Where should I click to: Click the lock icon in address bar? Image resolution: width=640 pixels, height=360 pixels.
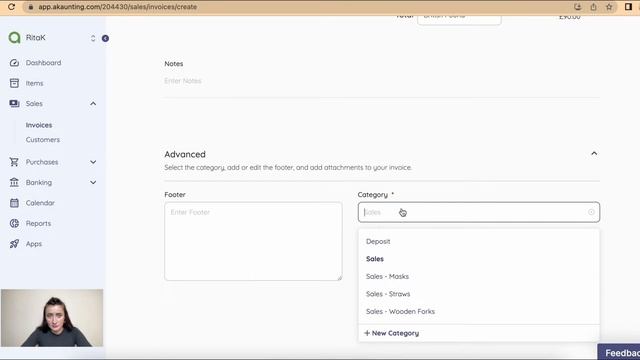(x=31, y=7)
